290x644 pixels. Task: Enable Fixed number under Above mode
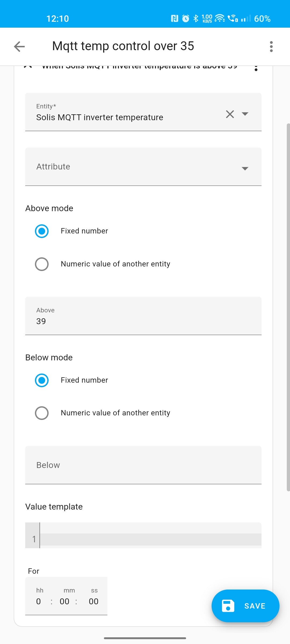click(42, 231)
